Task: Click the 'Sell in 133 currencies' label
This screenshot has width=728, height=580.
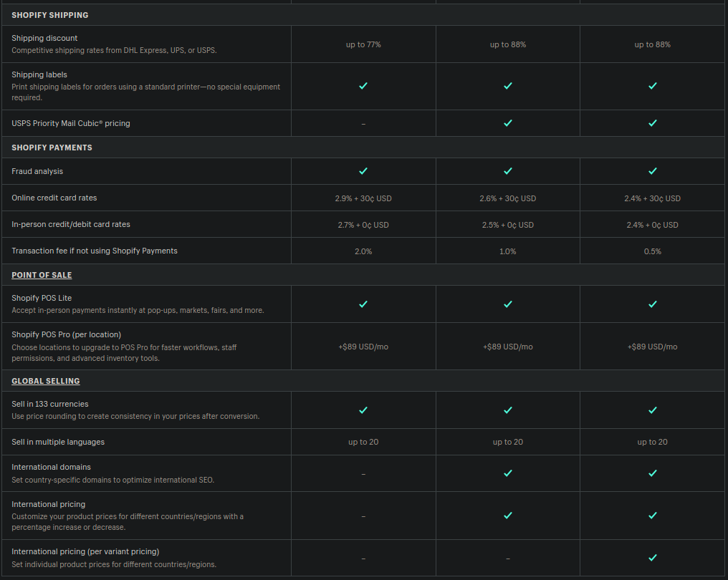Action: coord(50,404)
